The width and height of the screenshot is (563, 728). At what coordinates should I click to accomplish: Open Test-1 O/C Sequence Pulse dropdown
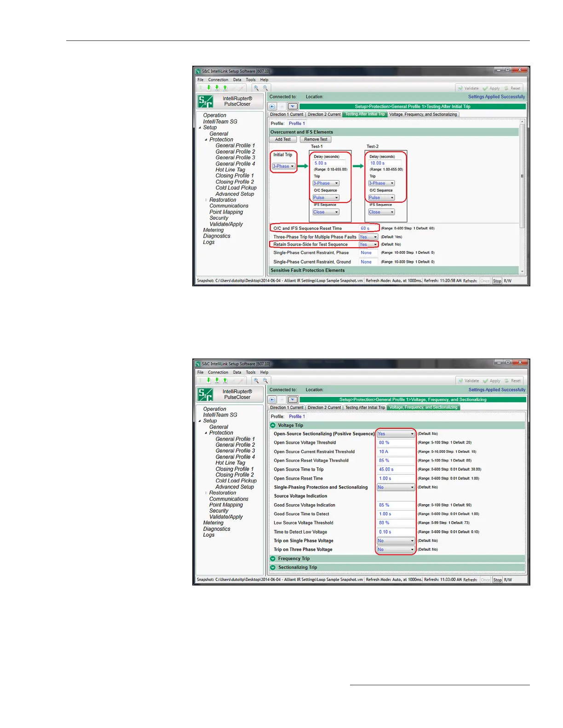326,198
